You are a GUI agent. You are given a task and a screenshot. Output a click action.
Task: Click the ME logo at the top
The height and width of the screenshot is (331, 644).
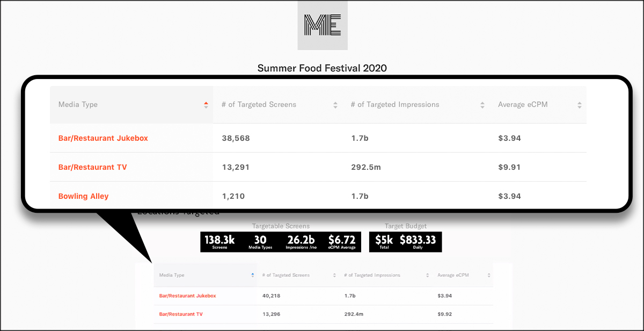click(323, 25)
